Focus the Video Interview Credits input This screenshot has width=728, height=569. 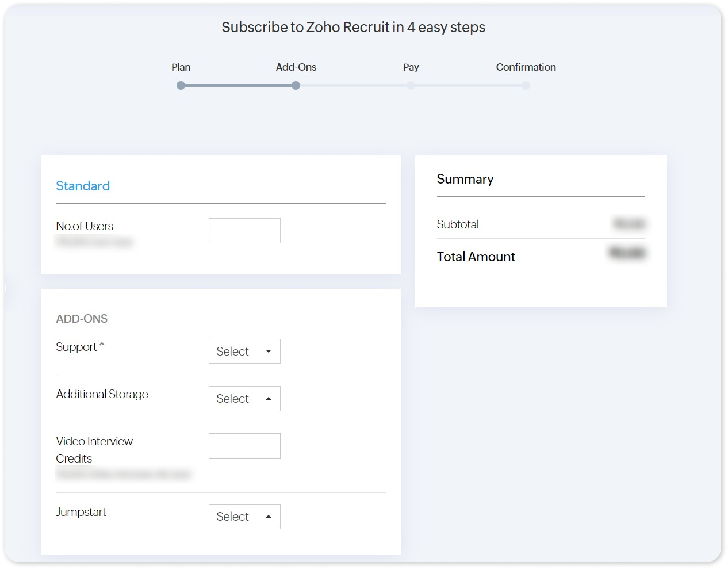click(x=244, y=446)
